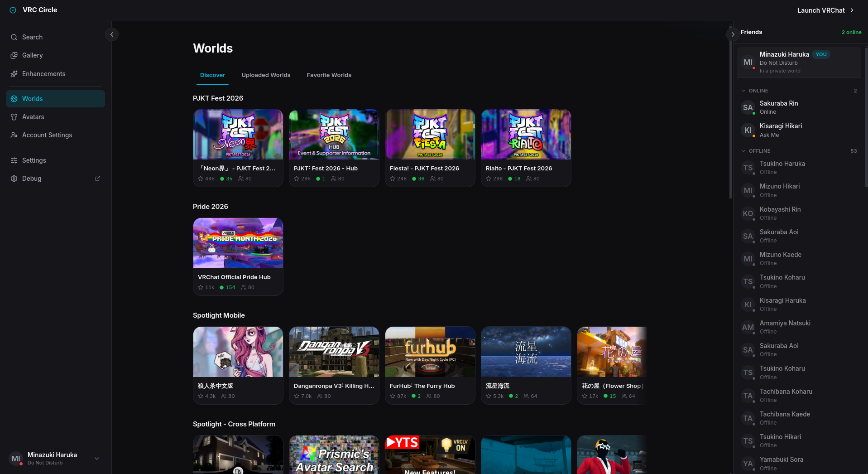Click Yamabuki Sora's YA avatar icon
The height and width of the screenshot is (474, 868).
[x=748, y=464]
